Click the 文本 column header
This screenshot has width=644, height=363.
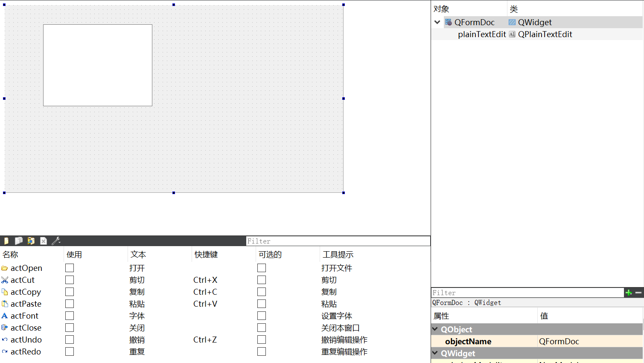coord(160,255)
